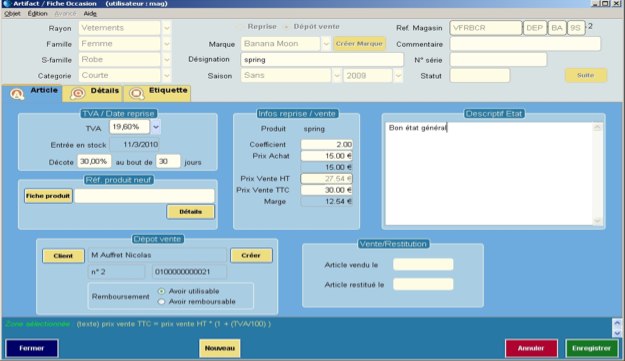Click scroll down arrow in Descriptif Etat
625x361 pixels.
point(597,220)
